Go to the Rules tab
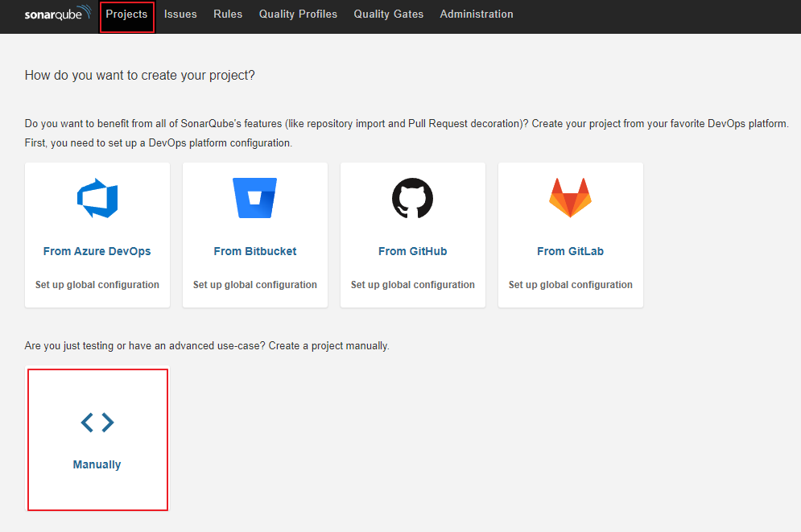The image size is (801, 532). pyautogui.click(x=228, y=14)
